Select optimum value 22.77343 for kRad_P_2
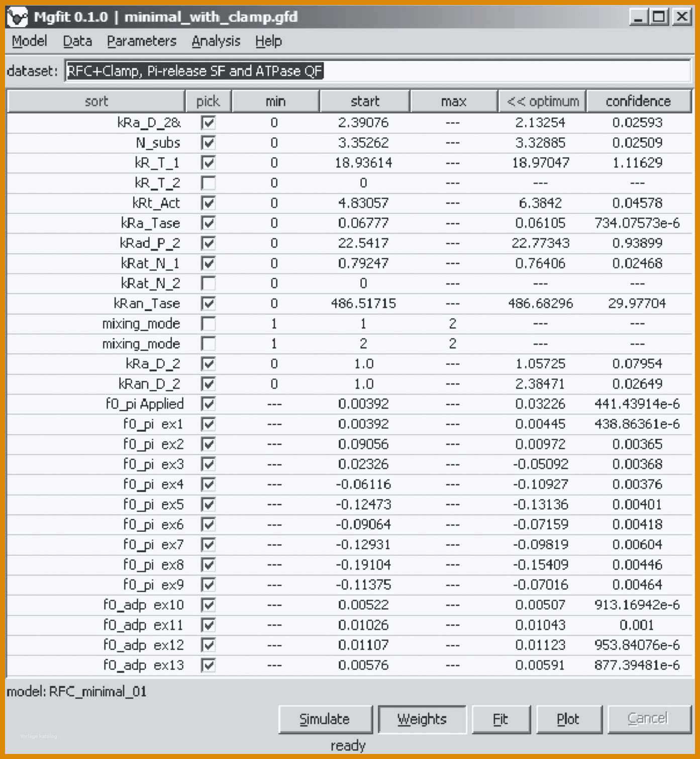The image size is (700, 759). (540, 243)
